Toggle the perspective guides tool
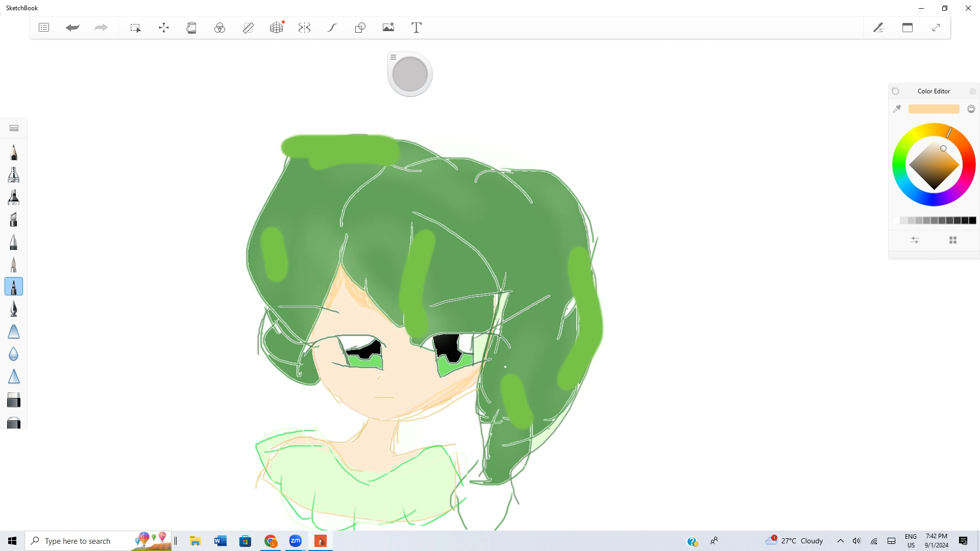This screenshot has width=980, height=551. coord(276,28)
